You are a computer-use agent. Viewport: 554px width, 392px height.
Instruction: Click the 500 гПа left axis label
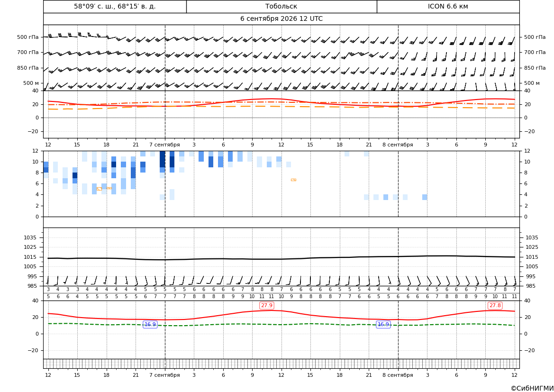point(28,37)
